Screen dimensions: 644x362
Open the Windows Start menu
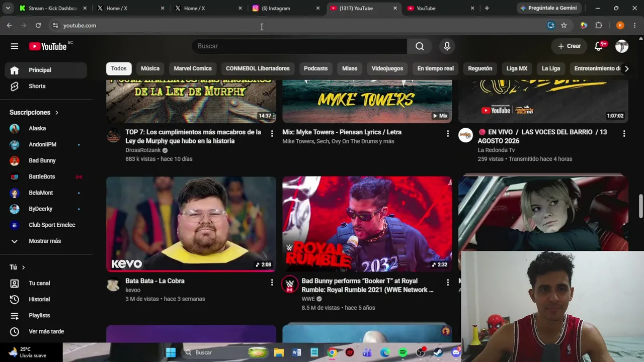171,352
